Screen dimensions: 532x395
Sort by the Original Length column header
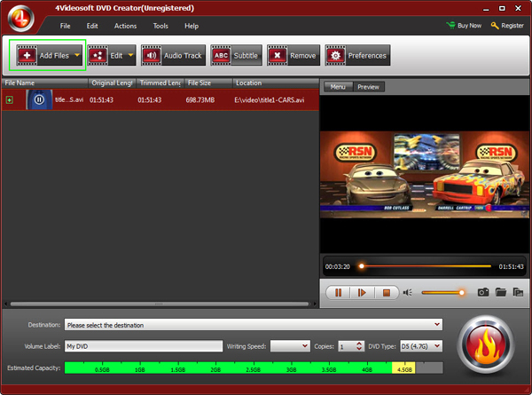click(x=112, y=83)
